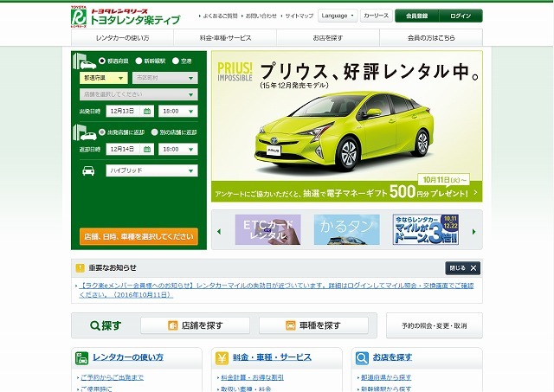The height and width of the screenshot is (392, 554).
Task: Open the return date calendar icon
Action: click(x=147, y=149)
